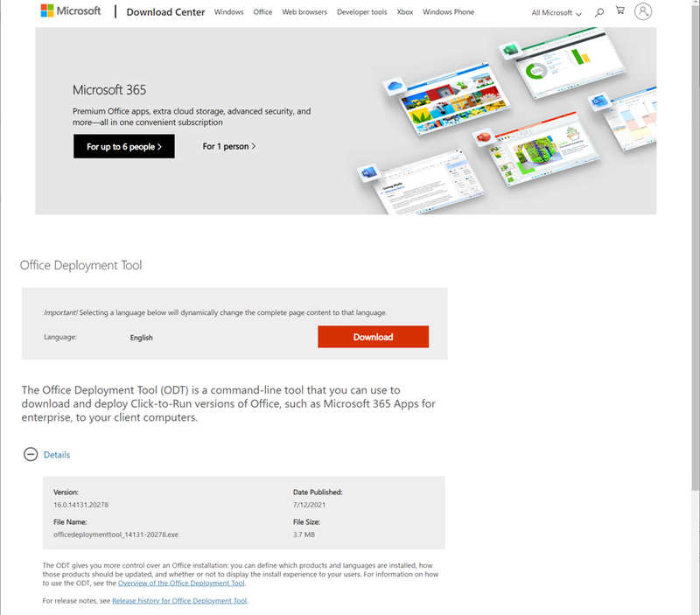Open the Office menu item

[x=262, y=12]
